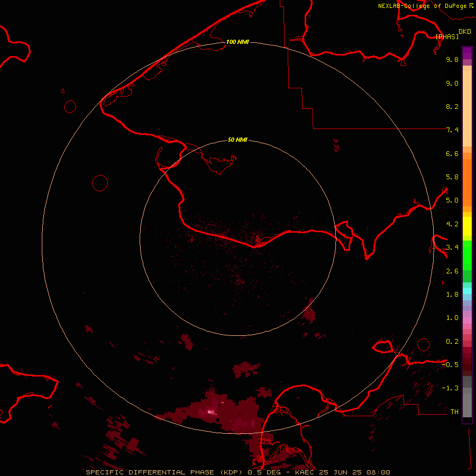Click the bright pink KDP core in storm echo
The width and height of the screenshot is (476, 476).
click(211, 412)
